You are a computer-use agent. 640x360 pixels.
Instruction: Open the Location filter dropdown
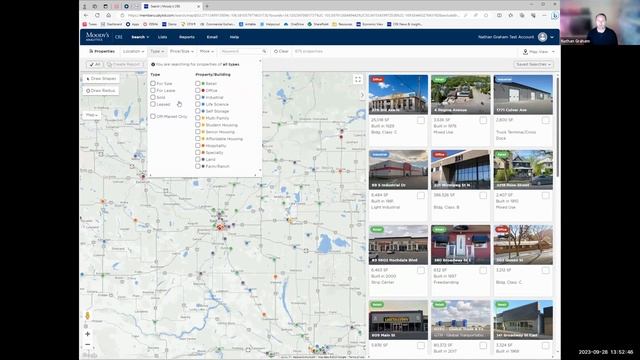133,51
